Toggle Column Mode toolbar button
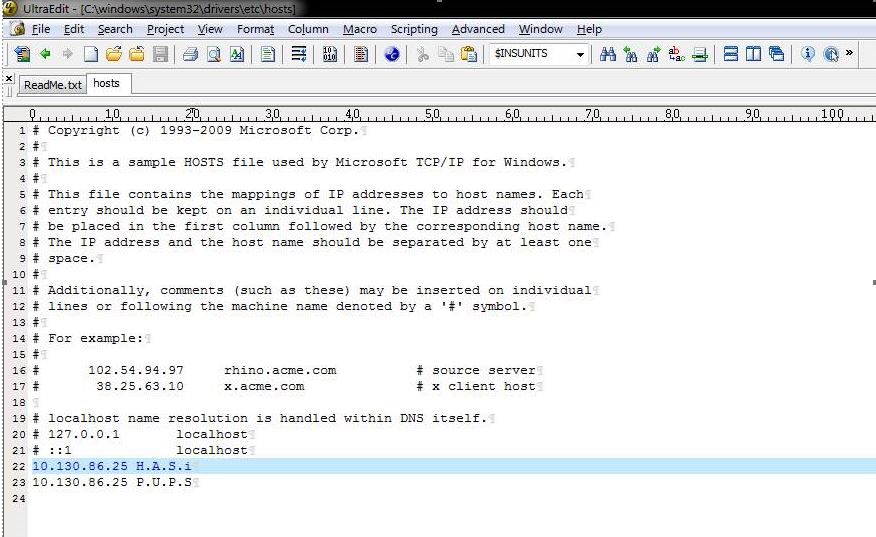Image resolution: width=876 pixels, height=537 pixels. (361, 55)
